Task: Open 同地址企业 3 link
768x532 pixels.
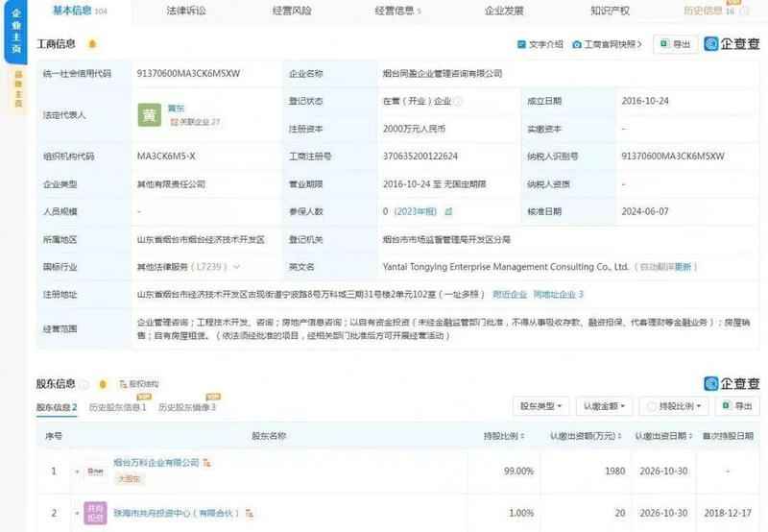Action: coord(559,295)
